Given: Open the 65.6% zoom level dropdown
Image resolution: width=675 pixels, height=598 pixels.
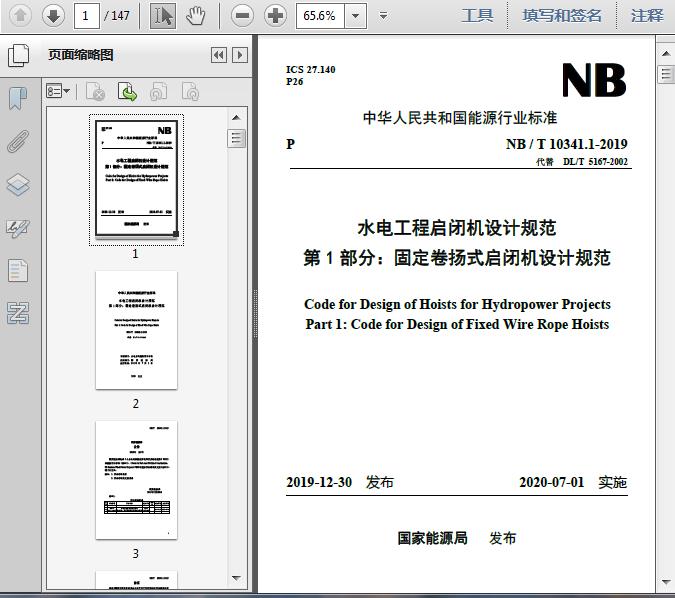Looking at the screenshot, I should 357,15.
